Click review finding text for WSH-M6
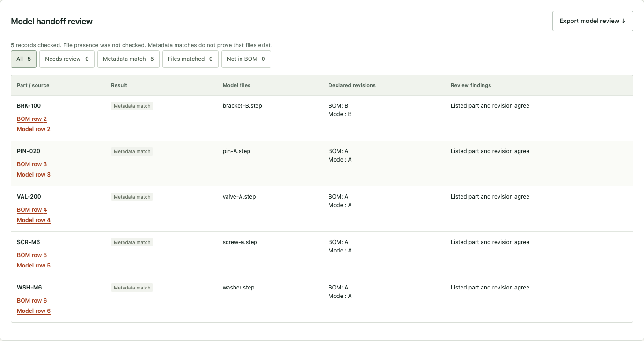644x341 pixels. pyautogui.click(x=490, y=288)
